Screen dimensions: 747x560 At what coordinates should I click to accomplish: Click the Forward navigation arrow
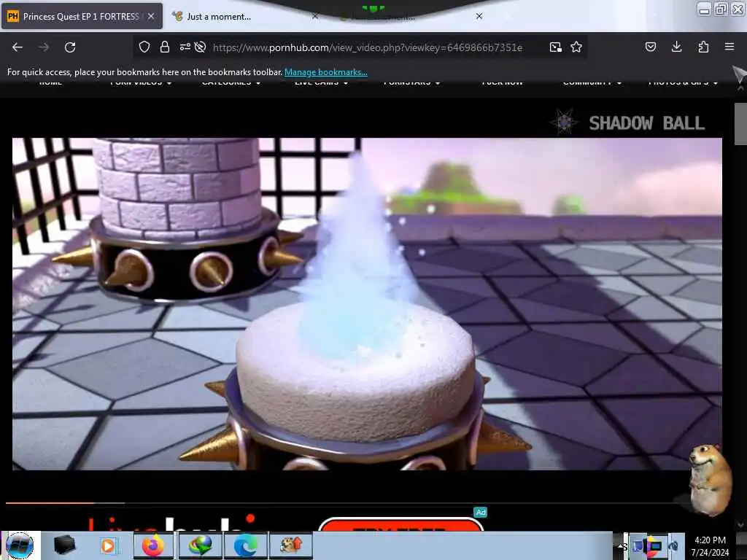[44, 47]
